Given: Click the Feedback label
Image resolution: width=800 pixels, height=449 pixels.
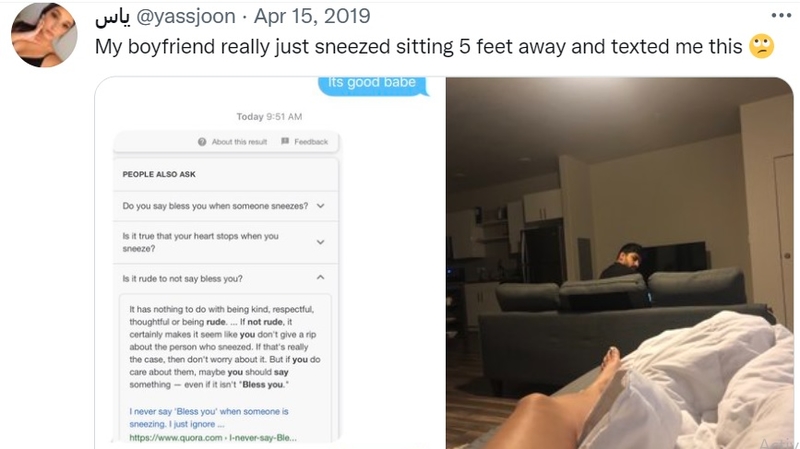Looking at the screenshot, I should [311, 142].
